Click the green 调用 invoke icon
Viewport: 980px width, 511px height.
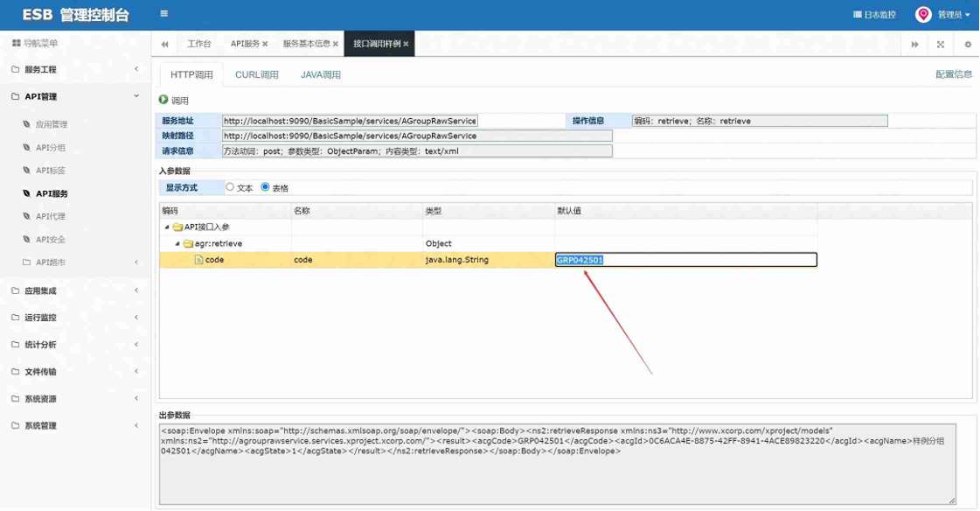click(163, 100)
